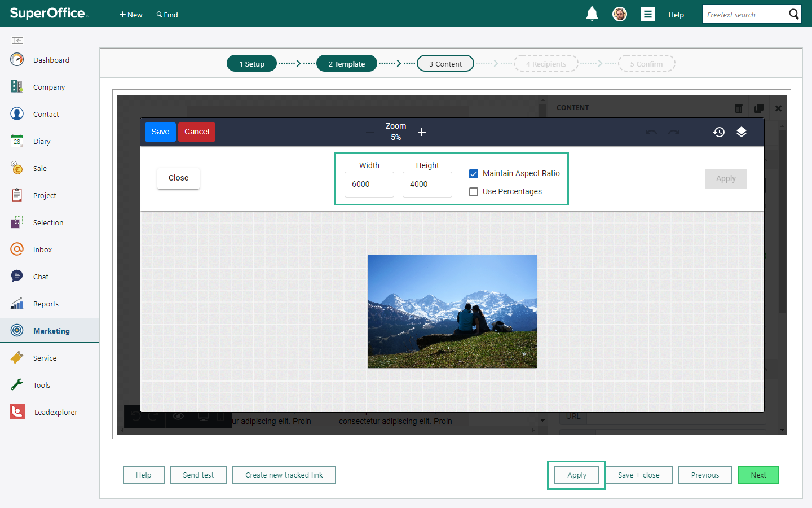Viewport: 812px width, 508px height.
Task: Click Create new tracked link
Action: tap(284, 475)
